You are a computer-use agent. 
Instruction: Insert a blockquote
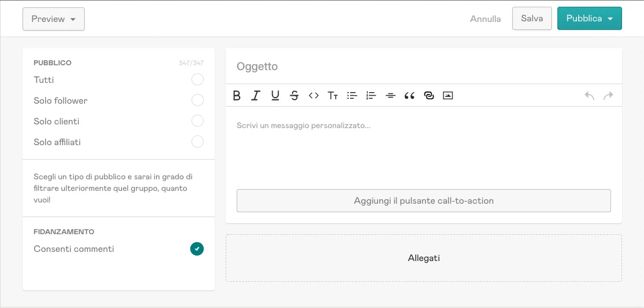pyautogui.click(x=409, y=95)
